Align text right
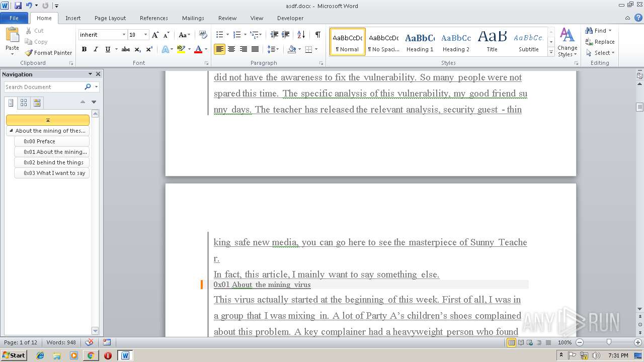 point(244,49)
